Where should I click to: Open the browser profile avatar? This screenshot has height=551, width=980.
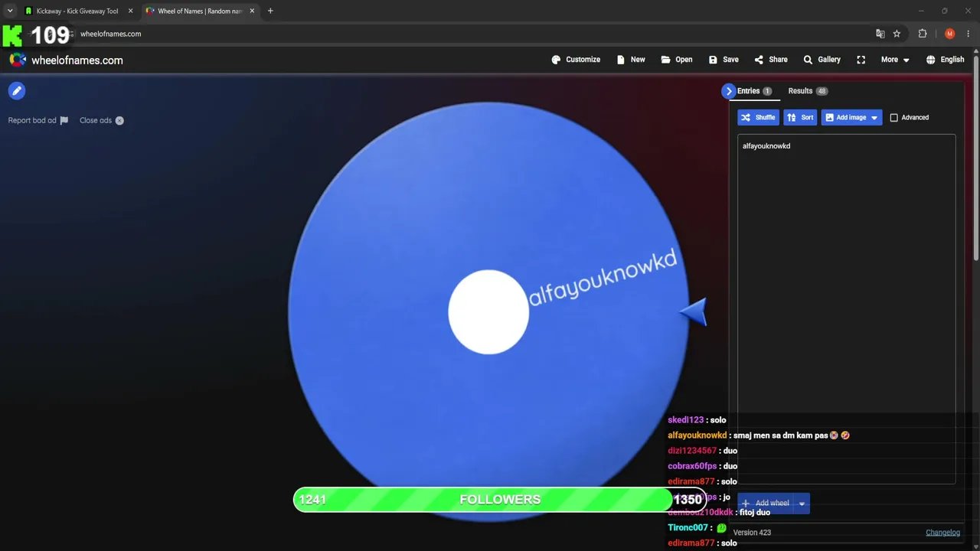(x=949, y=34)
